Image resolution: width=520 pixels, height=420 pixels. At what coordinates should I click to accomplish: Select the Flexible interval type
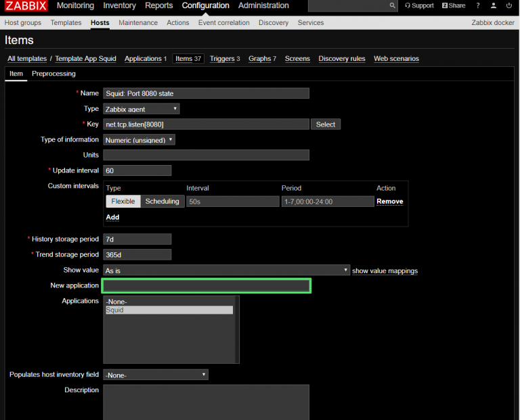click(123, 202)
